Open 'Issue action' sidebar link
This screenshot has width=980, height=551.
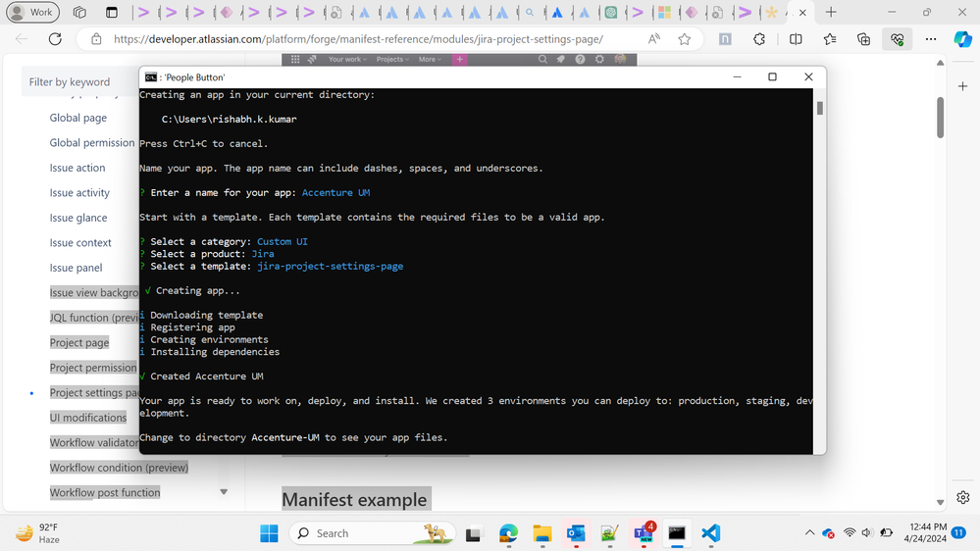[77, 168]
